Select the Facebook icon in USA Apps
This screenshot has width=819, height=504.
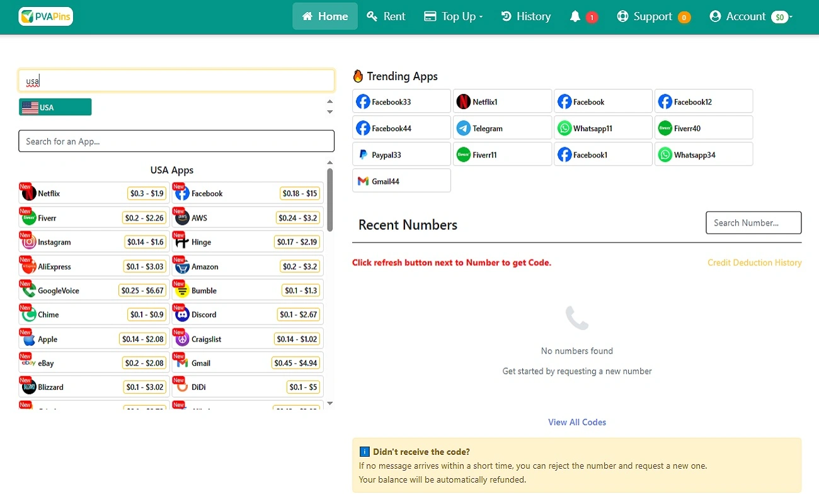(x=183, y=193)
